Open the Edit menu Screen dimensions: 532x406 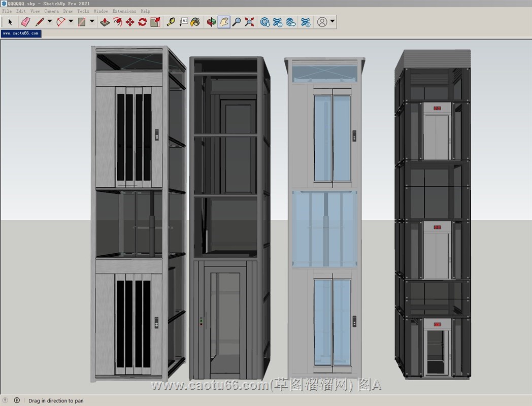click(x=21, y=11)
